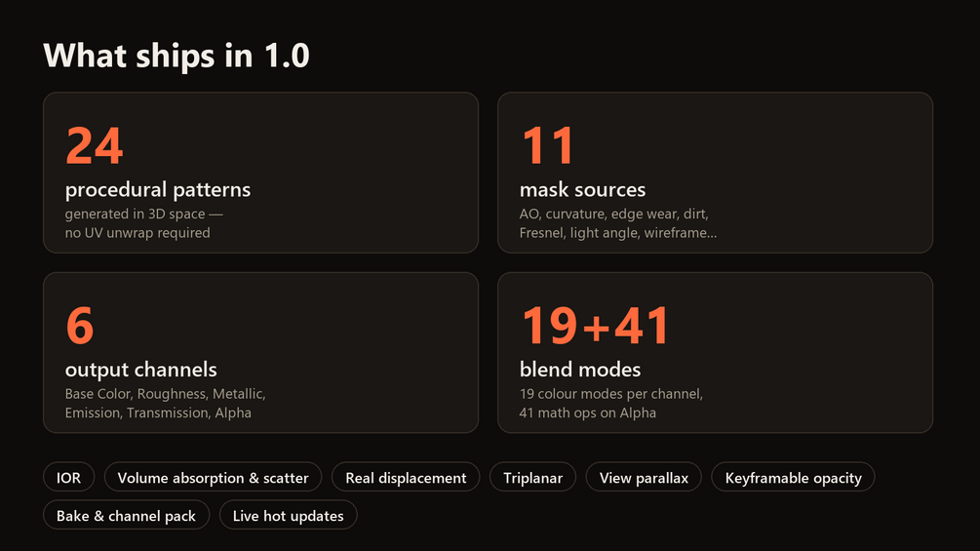Click the What ships in 1.0 heading

[x=176, y=55]
